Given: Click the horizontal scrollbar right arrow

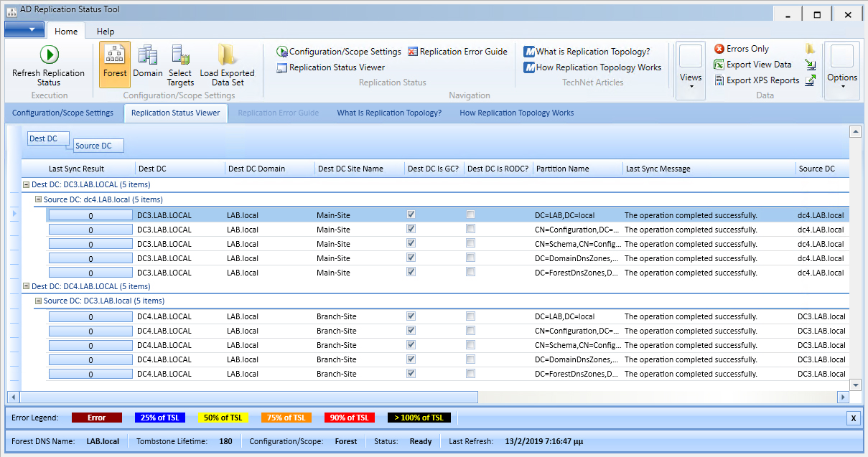Looking at the screenshot, I should [x=844, y=397].
